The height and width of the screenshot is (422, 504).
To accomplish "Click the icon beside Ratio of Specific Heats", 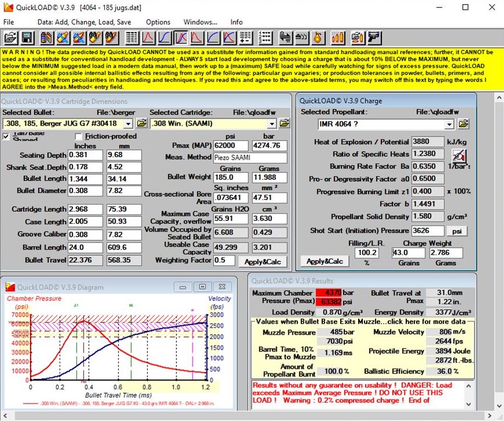I will tap(459, 156).
